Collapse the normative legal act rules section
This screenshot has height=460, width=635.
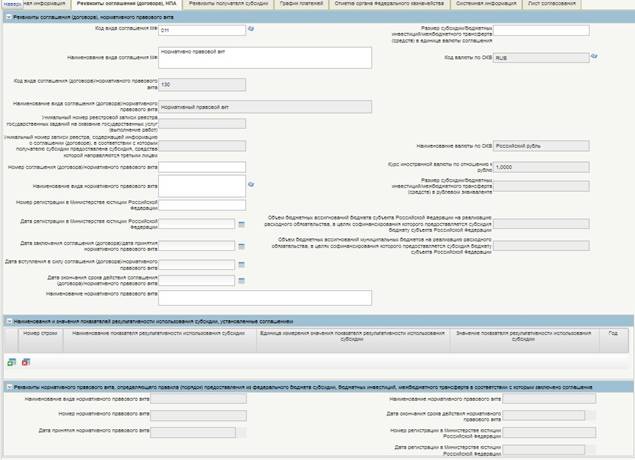tap(8, 385)
